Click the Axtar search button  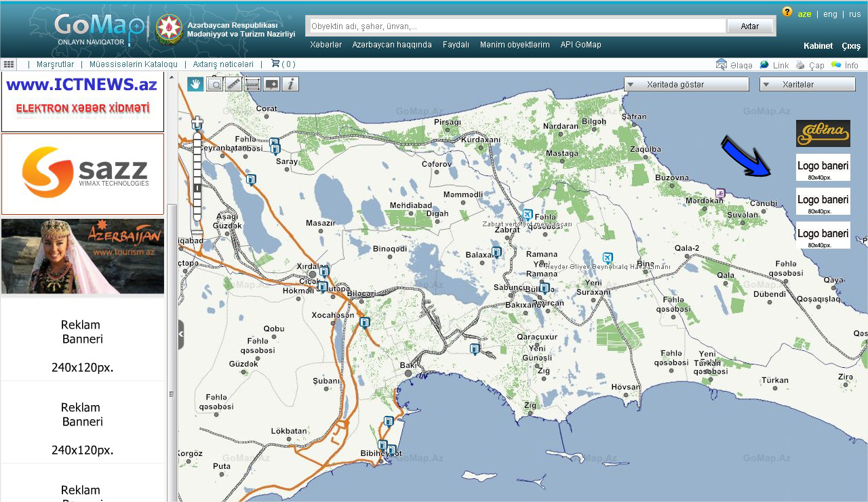749,26
